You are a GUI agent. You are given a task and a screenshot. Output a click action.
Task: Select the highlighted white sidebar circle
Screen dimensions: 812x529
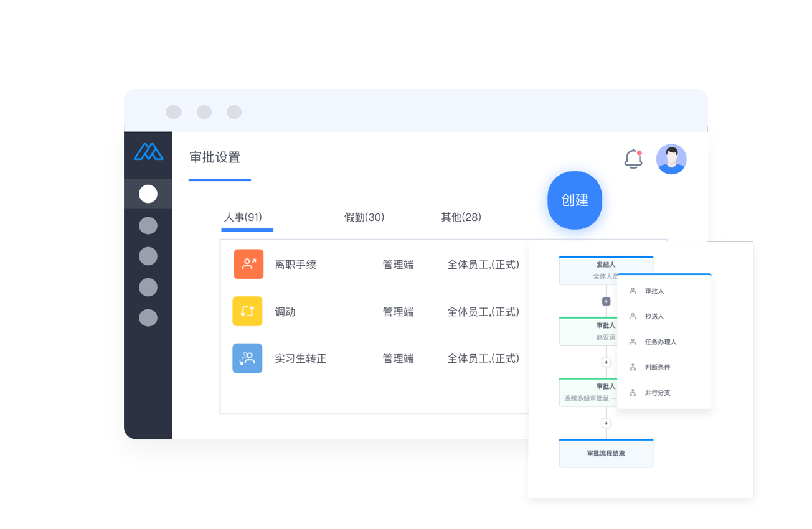click(x=148, y=194)
